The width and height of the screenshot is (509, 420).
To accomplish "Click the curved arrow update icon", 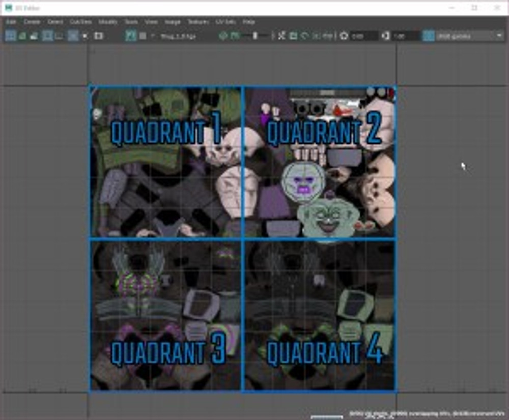I will (304, 36).
